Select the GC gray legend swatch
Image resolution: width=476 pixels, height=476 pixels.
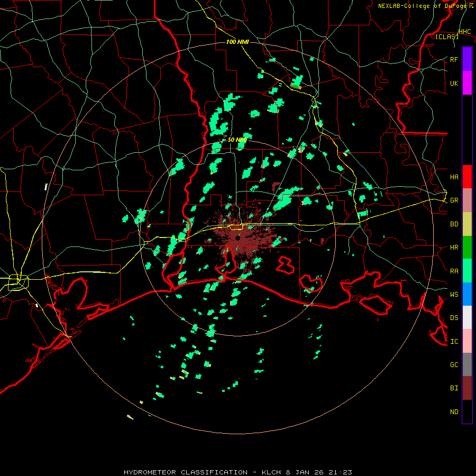coord(467,364)
